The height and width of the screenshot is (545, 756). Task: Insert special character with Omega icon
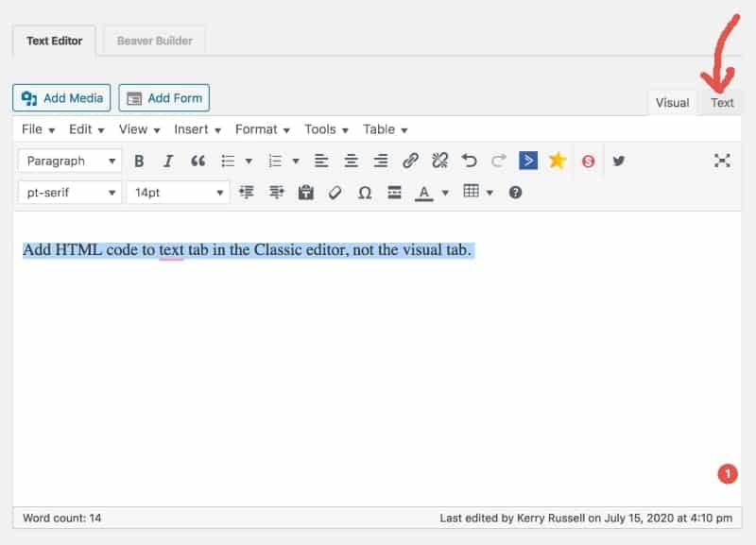[x=365, y=193]
